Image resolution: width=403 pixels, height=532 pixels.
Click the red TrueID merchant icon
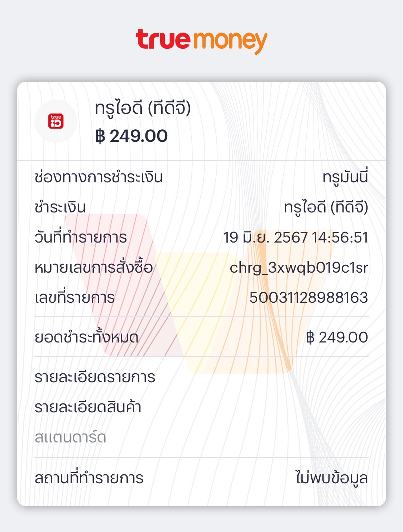(56, 121)
